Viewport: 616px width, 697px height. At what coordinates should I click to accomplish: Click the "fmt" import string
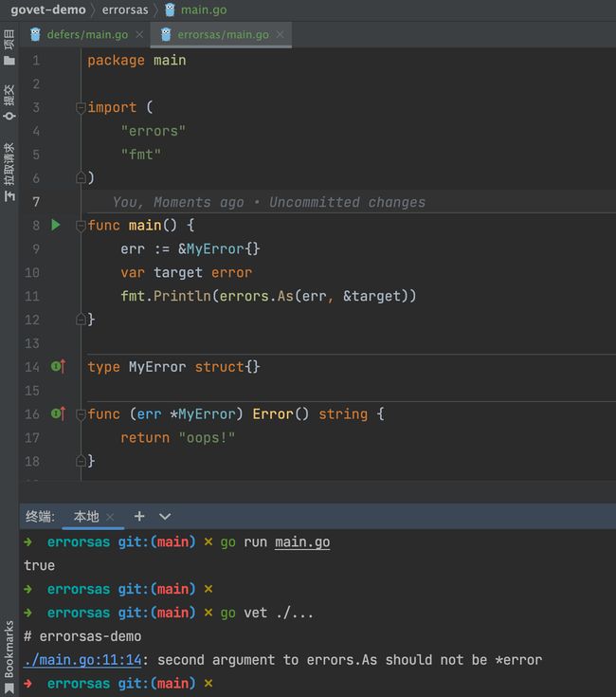coord(141,155)
